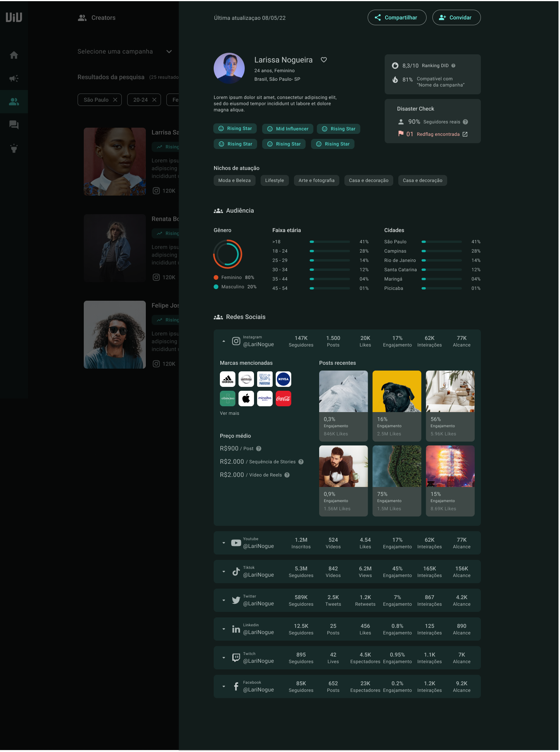The width and height of the screenshot is (560, 752).
Task: Click the Ranking DID help icon
Action: [x=453, y=66]
